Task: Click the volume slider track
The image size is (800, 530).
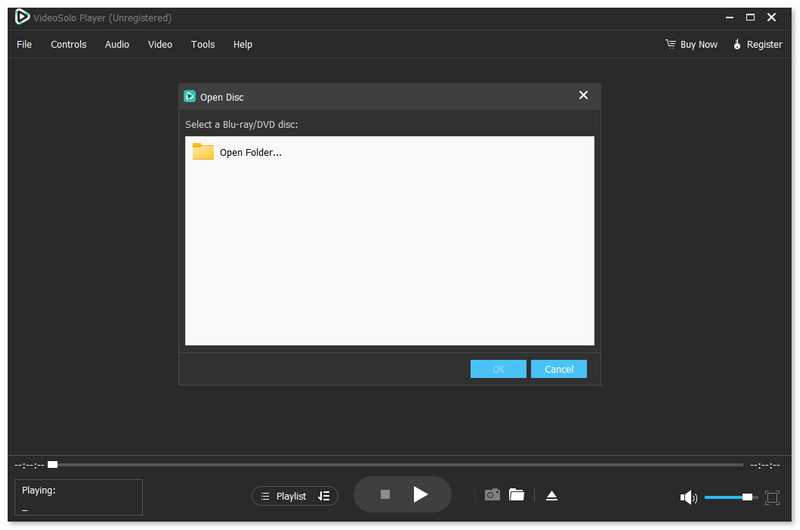Action: [725, 497]
